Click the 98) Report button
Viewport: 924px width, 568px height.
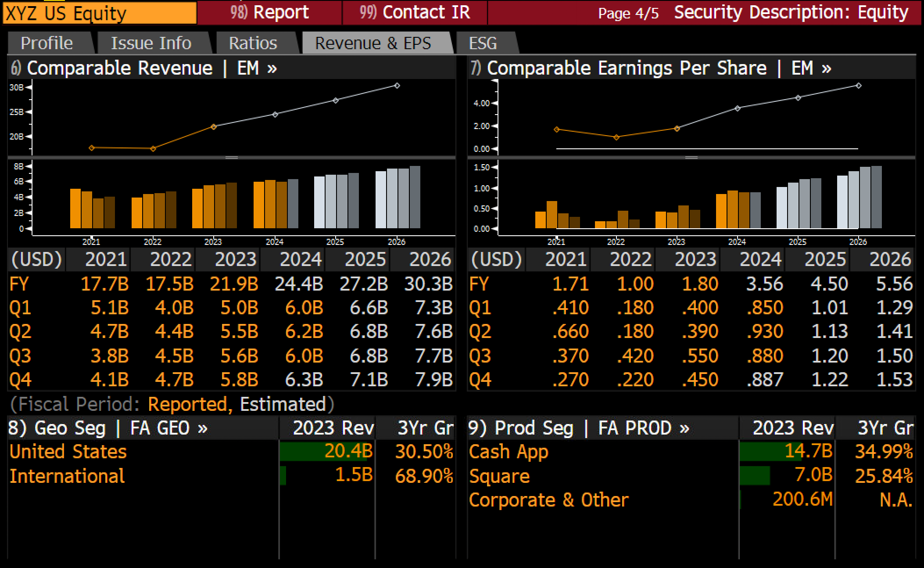coord(269,12)
